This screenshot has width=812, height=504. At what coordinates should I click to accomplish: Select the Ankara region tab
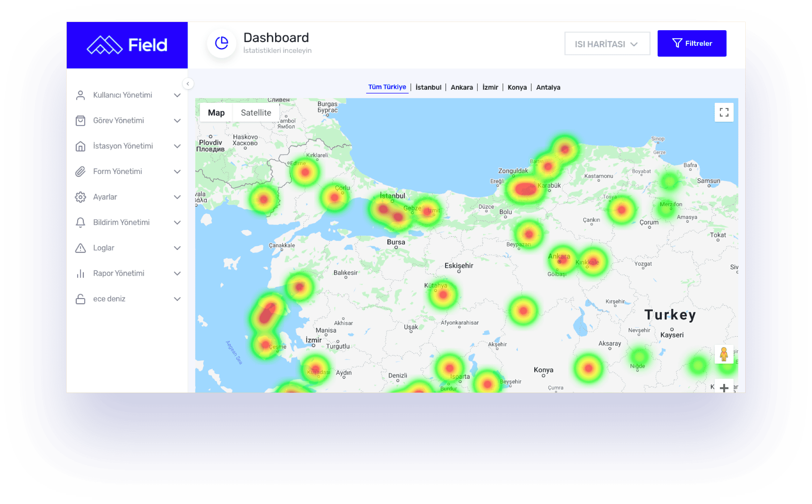462,87
